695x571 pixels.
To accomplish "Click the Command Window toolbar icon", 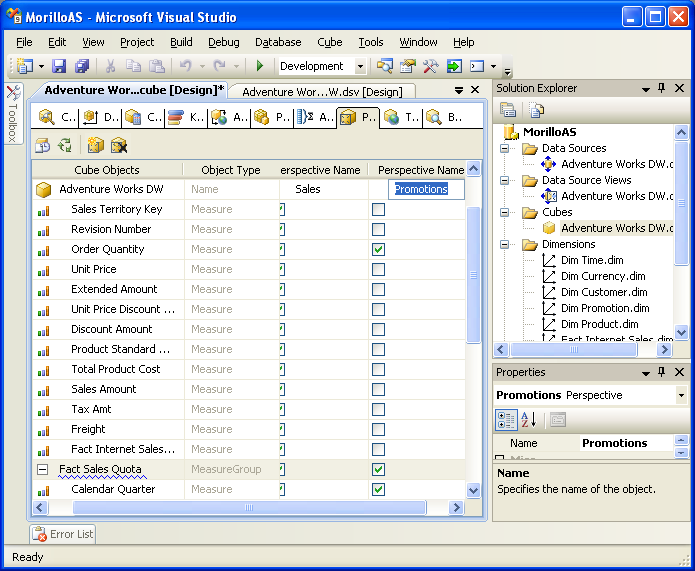I will (477, 66).
